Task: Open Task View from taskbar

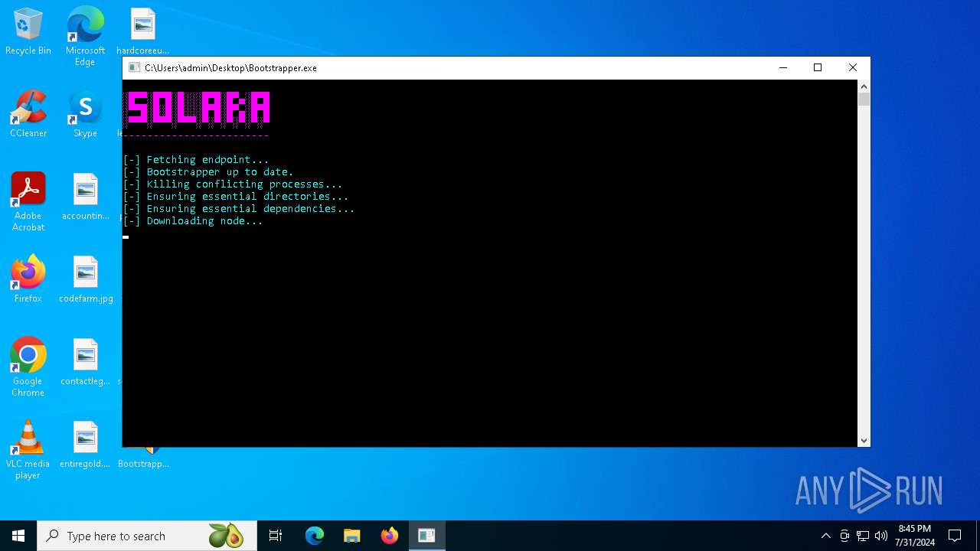Action: point(276,536)
